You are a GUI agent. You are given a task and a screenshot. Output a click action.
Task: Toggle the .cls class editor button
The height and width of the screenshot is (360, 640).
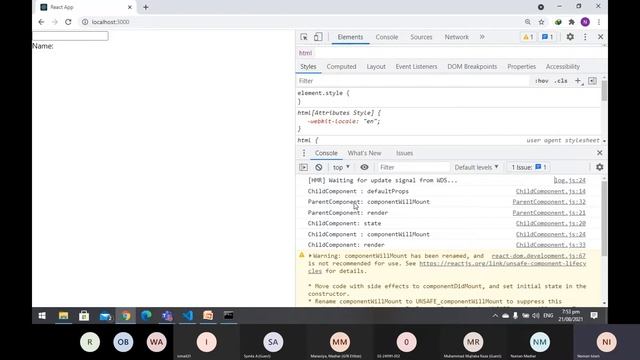pos(561,81)
